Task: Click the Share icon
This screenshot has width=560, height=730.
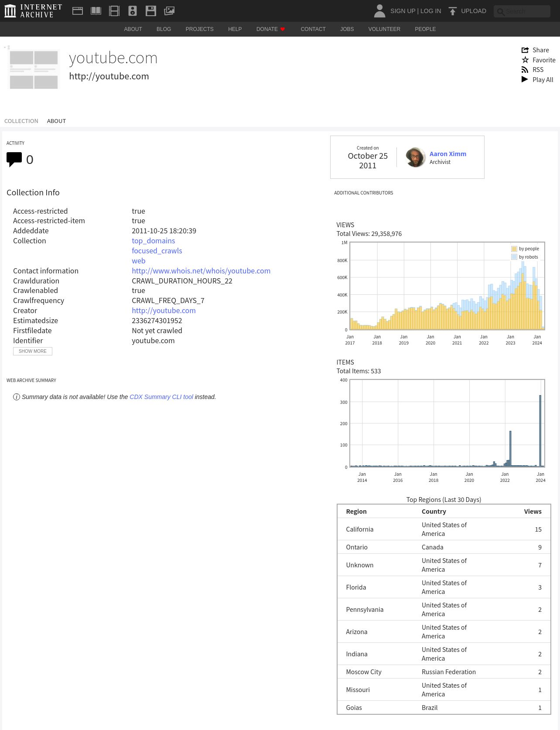Action: [x=525, y=50]
